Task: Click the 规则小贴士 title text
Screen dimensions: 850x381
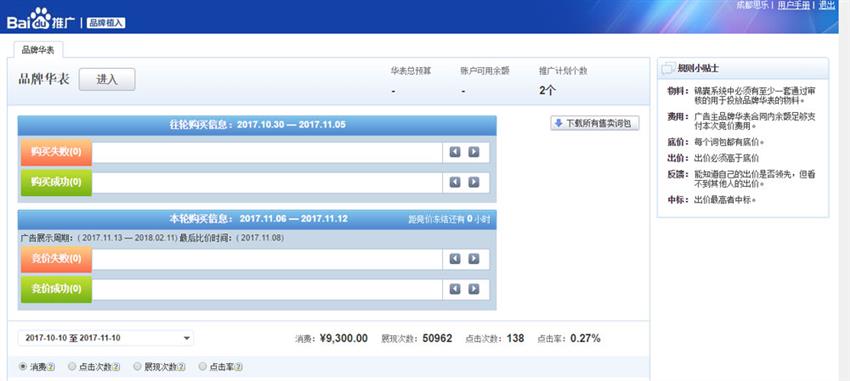Action: tap(698, 69)
